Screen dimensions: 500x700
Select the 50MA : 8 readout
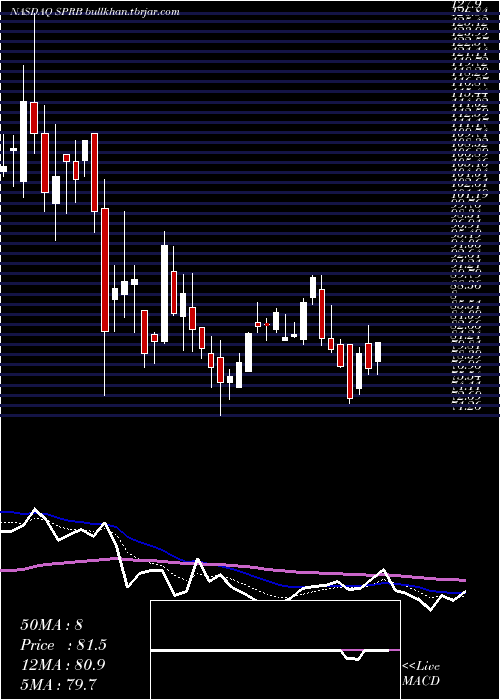(x=51, y=625)
